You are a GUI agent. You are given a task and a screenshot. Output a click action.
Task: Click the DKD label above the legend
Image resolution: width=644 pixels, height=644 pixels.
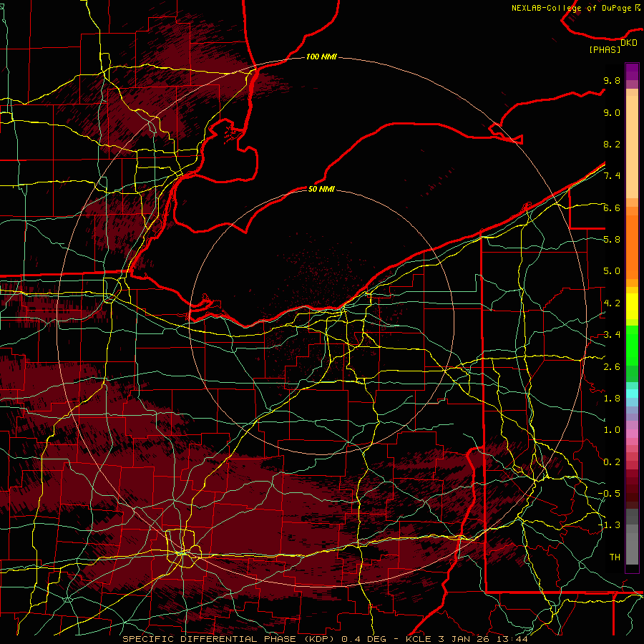coord(629,43)
